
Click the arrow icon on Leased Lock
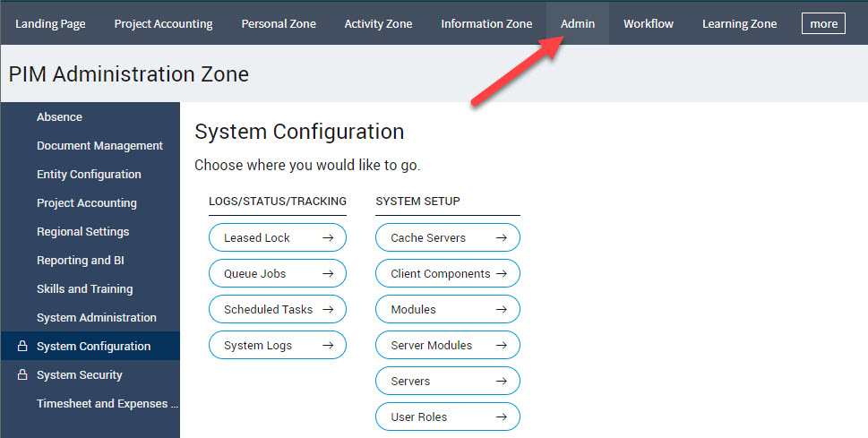point(328,237)
